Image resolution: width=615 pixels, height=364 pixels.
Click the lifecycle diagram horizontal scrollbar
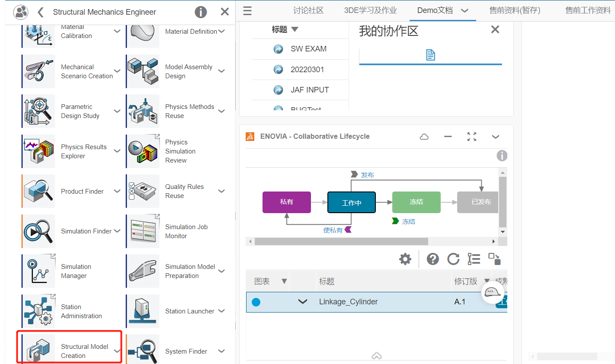[341, 241]
